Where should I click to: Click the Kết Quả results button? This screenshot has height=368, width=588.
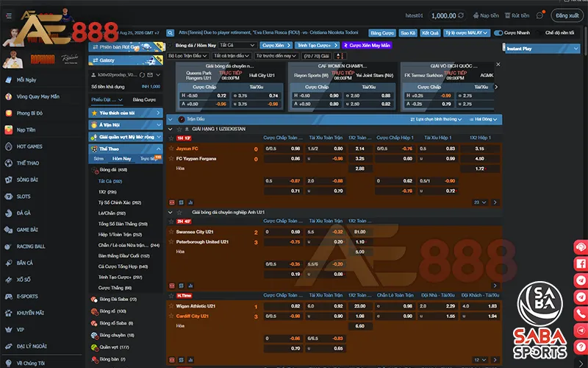(x=430, y=33)
